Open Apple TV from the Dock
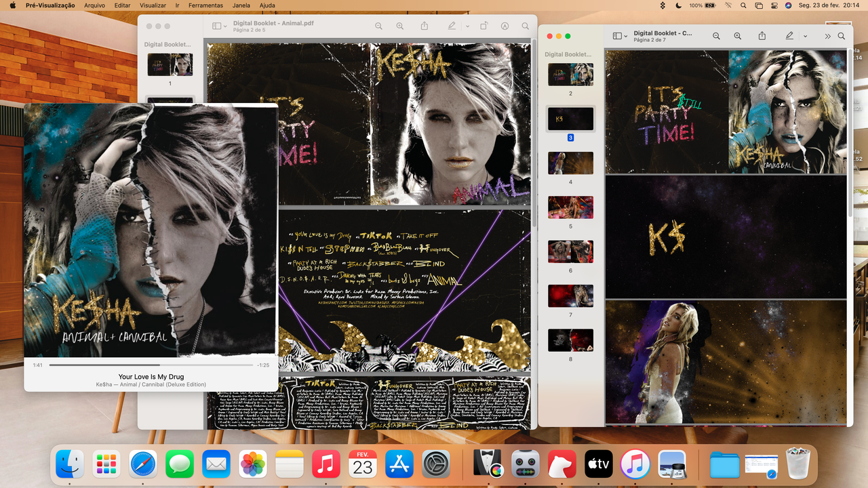Image resolution: width=868 pixels, height=488 pixels. tap(599, 464)
